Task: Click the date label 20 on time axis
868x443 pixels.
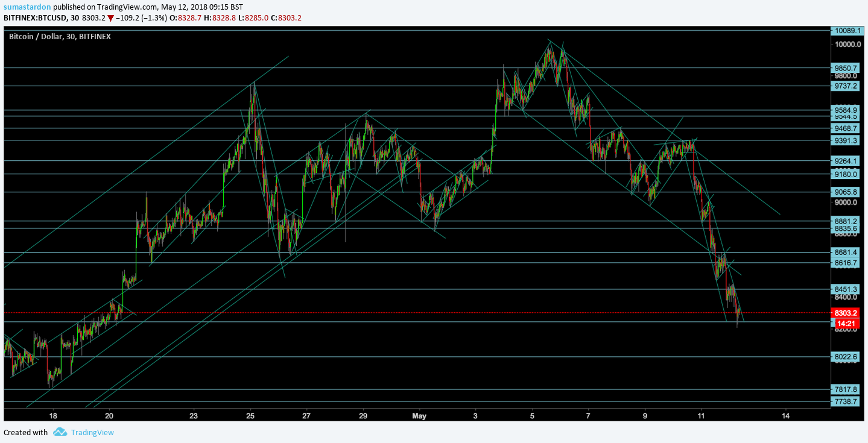Action: tap(109, 416)
